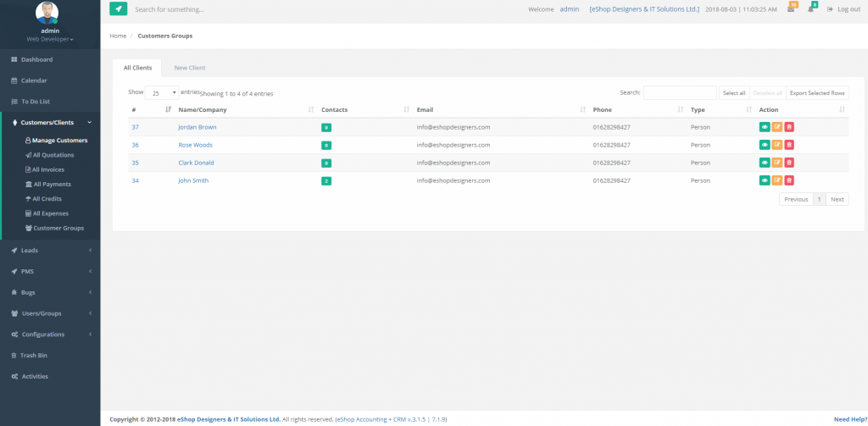Delete John Smith using the trash icon
This screenshot has width=868, height=426.
789,180
